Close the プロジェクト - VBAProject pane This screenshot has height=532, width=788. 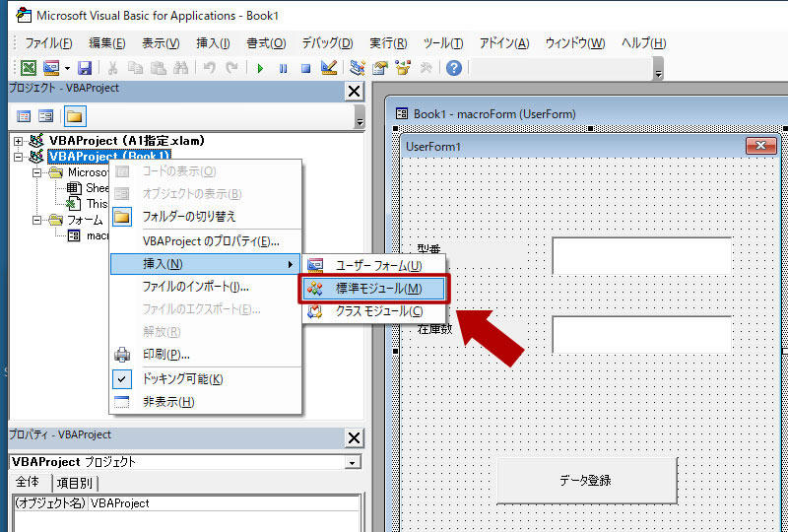[355, 91]
